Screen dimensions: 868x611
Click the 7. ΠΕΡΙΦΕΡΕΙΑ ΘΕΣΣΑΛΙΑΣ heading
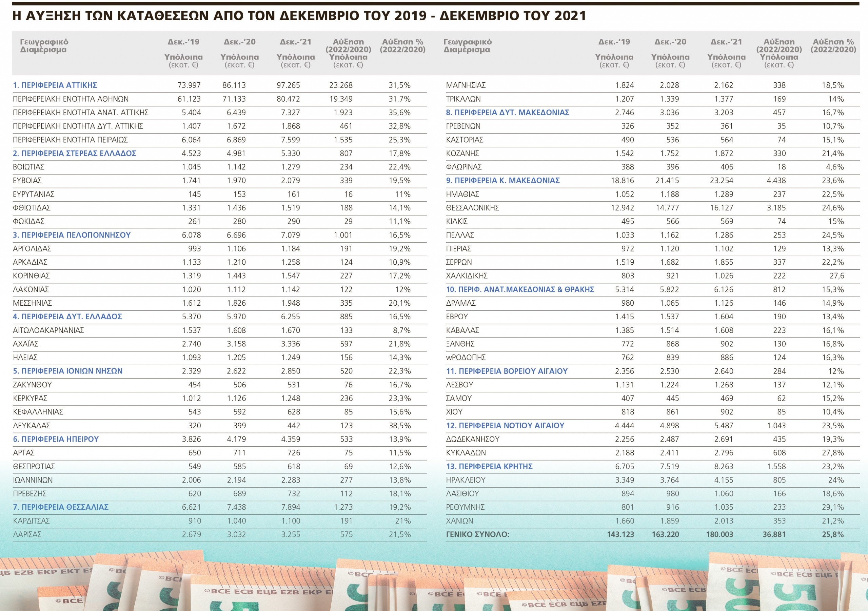tap(61, 507)
